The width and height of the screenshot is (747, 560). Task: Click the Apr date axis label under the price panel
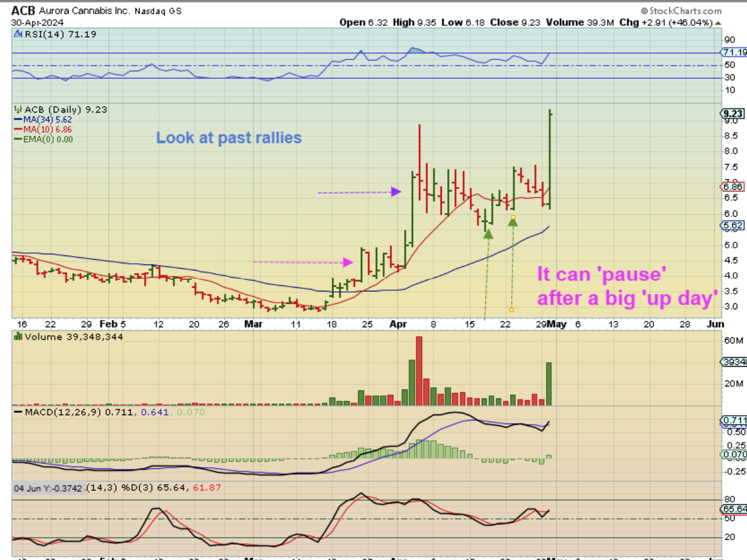pos(397,324)
